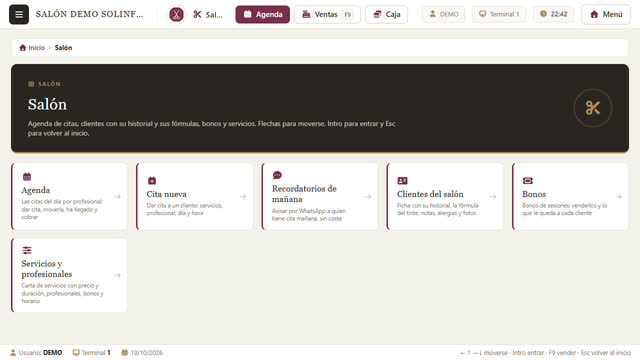
Task: Click the 22:42 clock indicator
Action: point(553,14)
